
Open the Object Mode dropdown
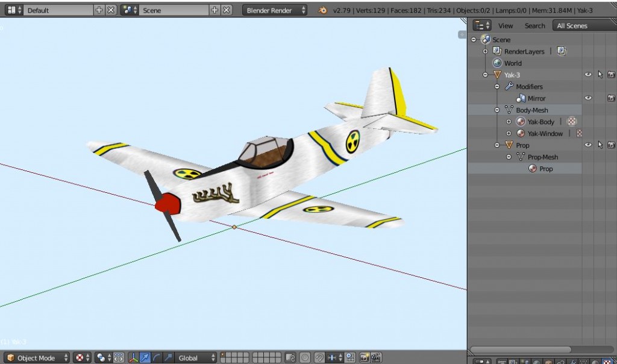(x=36, y=357)
